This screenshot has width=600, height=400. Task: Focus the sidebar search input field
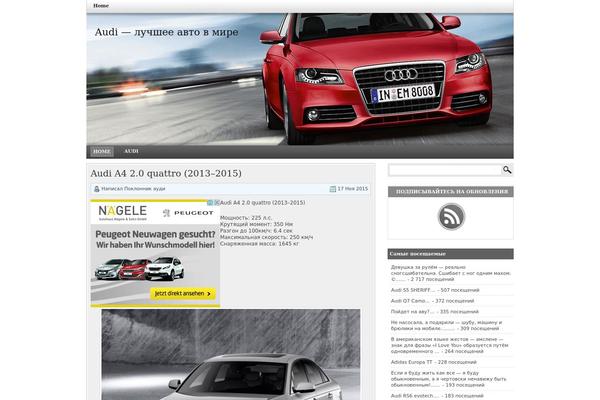[445, 170]
